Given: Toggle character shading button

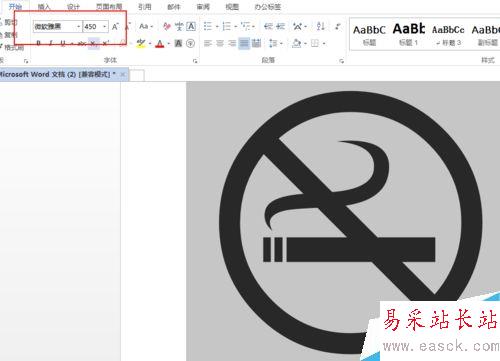Looking at the screenshot, I should [178, 43].
